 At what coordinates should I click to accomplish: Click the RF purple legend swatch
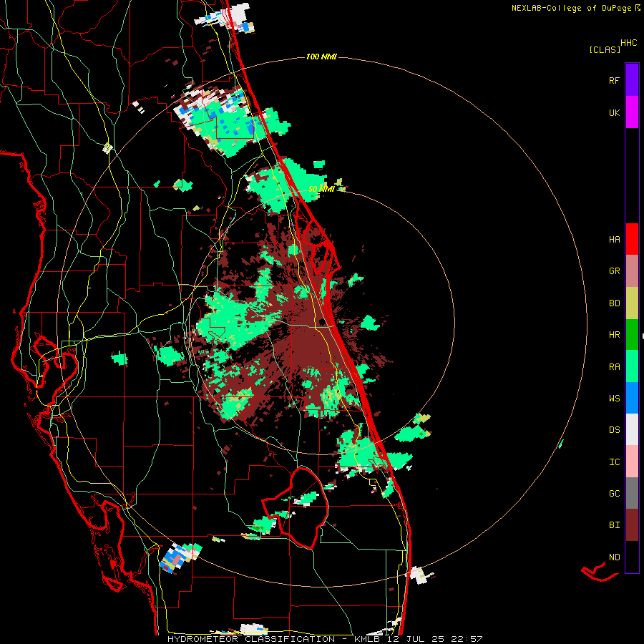click(x=632, y=80)
